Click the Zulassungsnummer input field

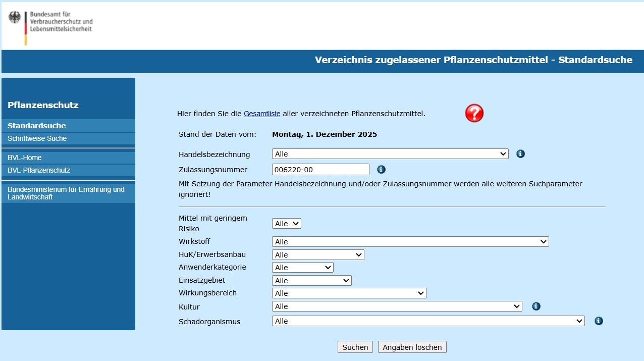pyautogui.click(x=320, y=169)
